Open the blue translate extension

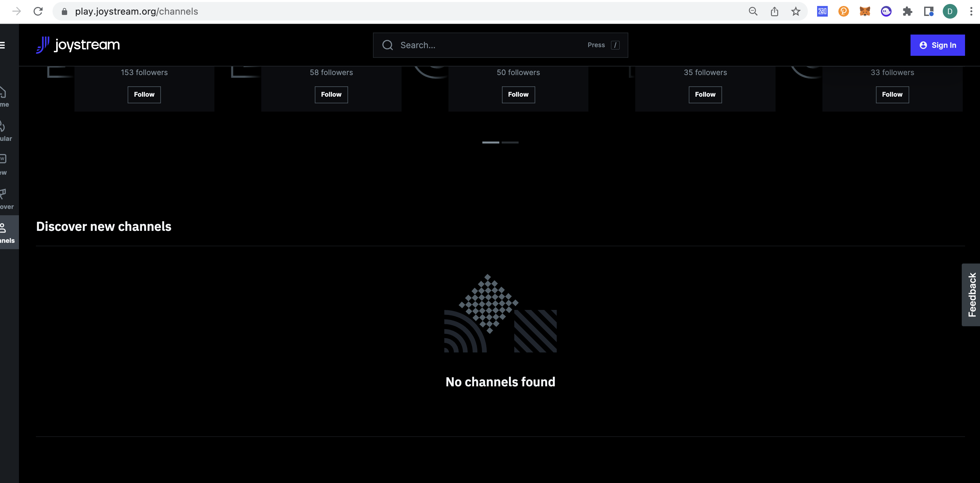822,11
